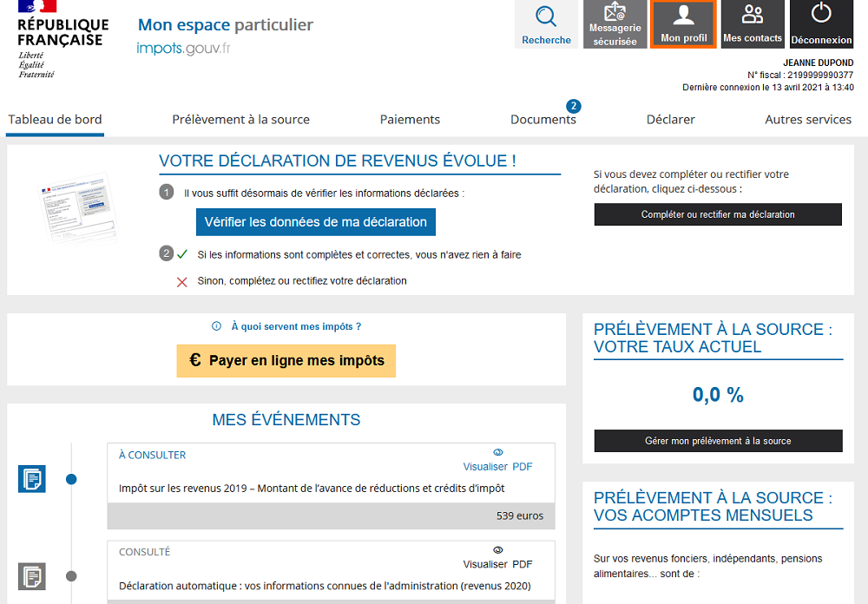Click eye icon for Déclaration automatique document

point(498,550)
